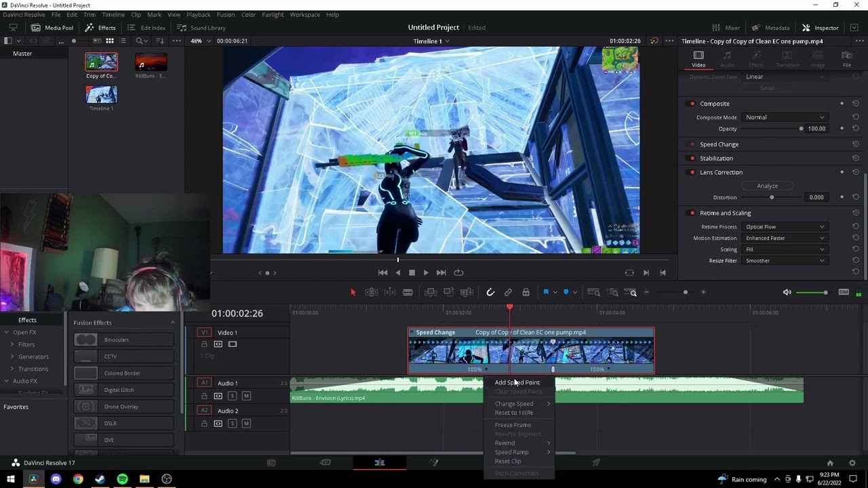Click the Lens Correction Analyze button
868x488 pixels.
coord(767,186)
